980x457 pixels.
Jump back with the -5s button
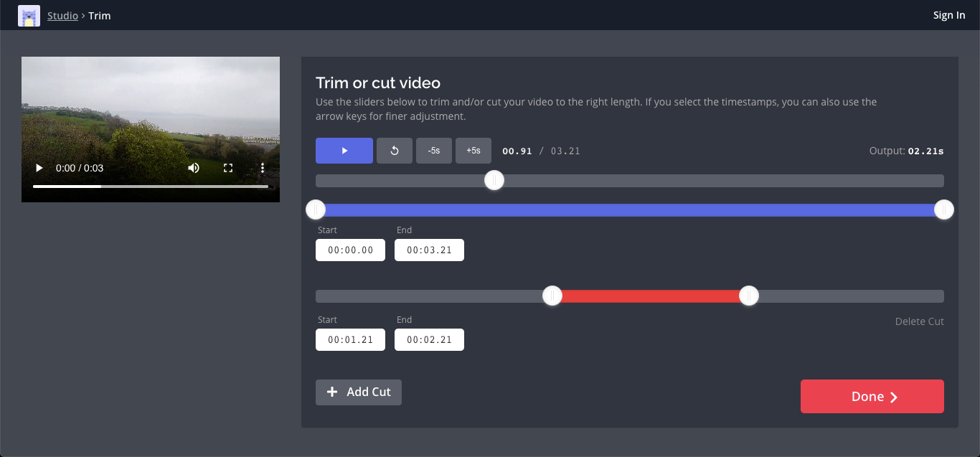(434, 151)
